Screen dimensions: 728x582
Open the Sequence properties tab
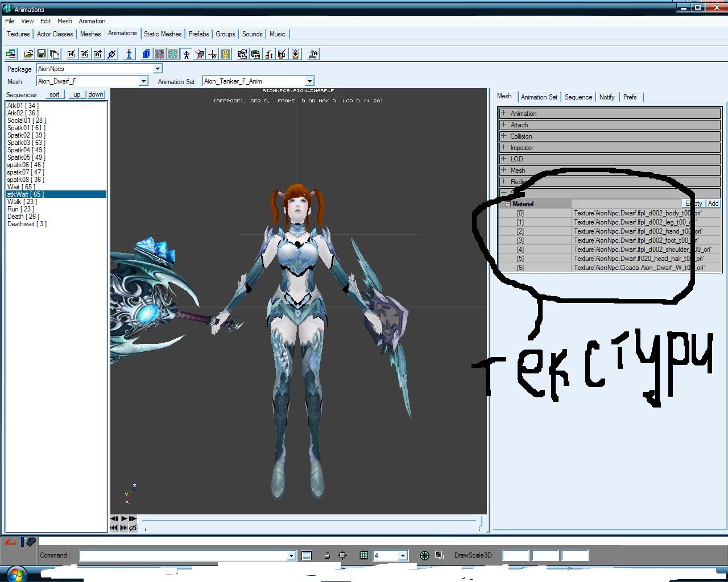578,97
